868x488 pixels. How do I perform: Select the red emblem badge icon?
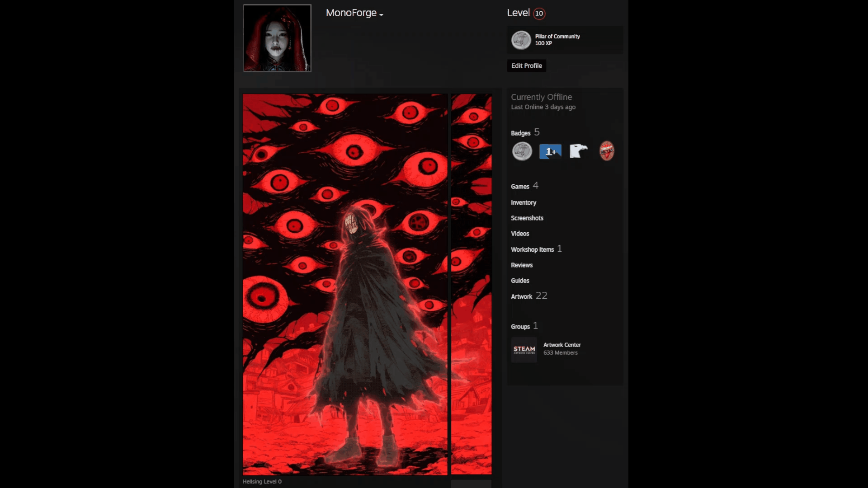pos(607,151)
